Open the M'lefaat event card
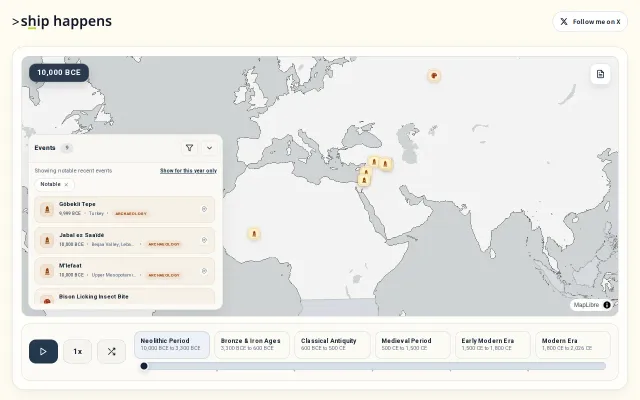The image size is (640, 400). pyautogui.click(x=124, y=271)
